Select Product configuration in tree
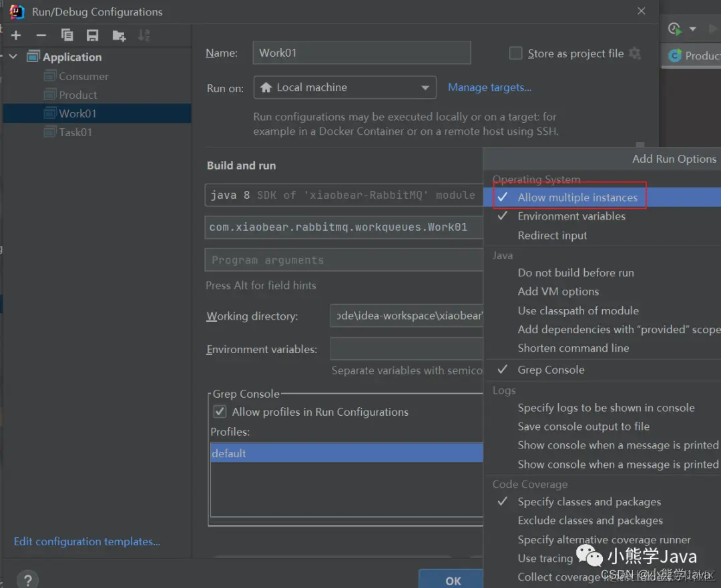This screenshot has height=588, width=721. (x=77, y=95)
